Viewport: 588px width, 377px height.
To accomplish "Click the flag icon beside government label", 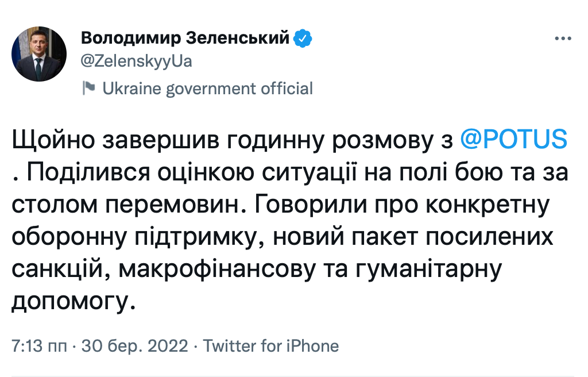I will (x=88, y=88).
